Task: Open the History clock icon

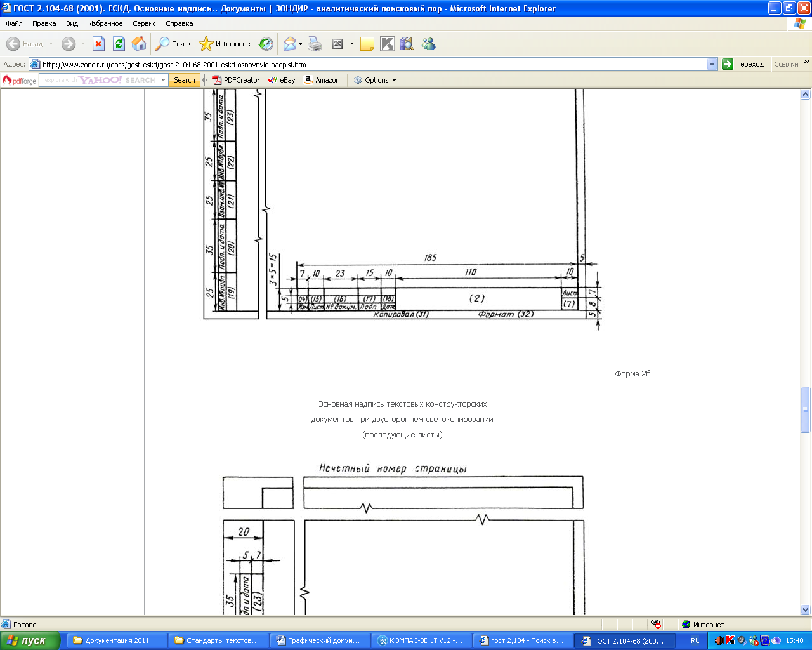Action: click(266, 44)
